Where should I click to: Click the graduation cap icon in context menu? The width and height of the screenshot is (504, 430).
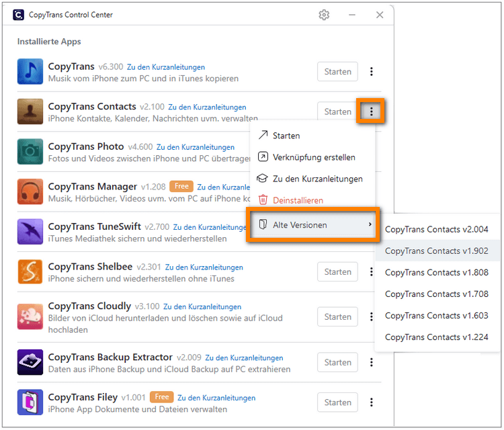[x=263, y=178]
